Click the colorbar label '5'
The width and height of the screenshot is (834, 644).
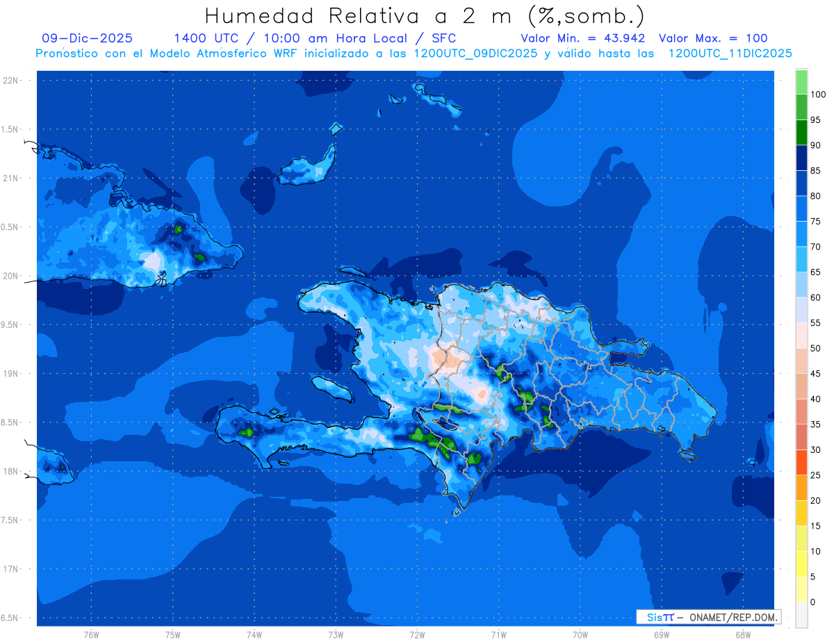click(813, 577)
